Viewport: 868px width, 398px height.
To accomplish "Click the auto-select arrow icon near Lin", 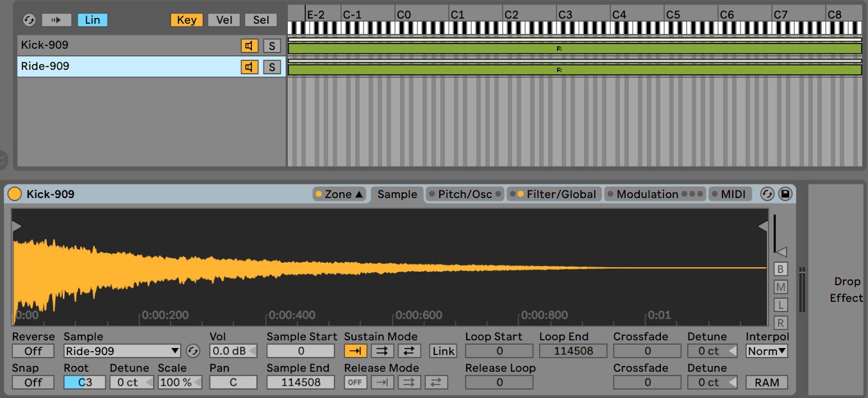I will coord(56,19).
